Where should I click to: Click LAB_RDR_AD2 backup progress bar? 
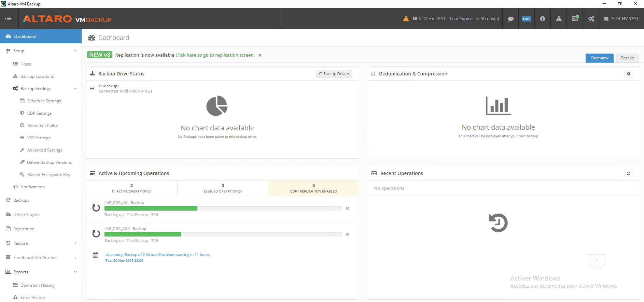223,234
